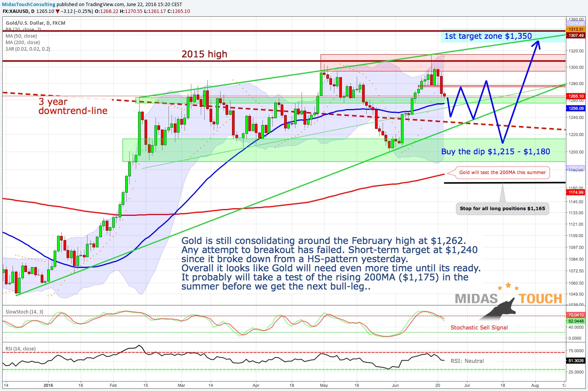Image resolution: width=588 pixels, height=391 pixels.
Task: Click the orange 1313.31 price label
Action: tap(576, 29)
